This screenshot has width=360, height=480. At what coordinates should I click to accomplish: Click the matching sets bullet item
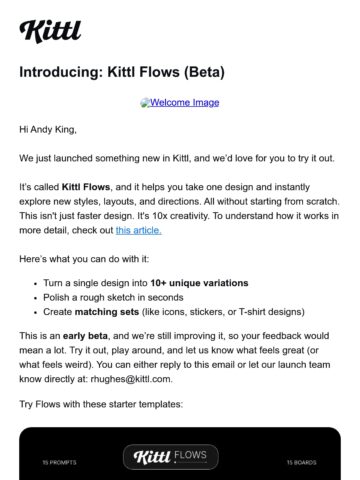click(174, 312)
